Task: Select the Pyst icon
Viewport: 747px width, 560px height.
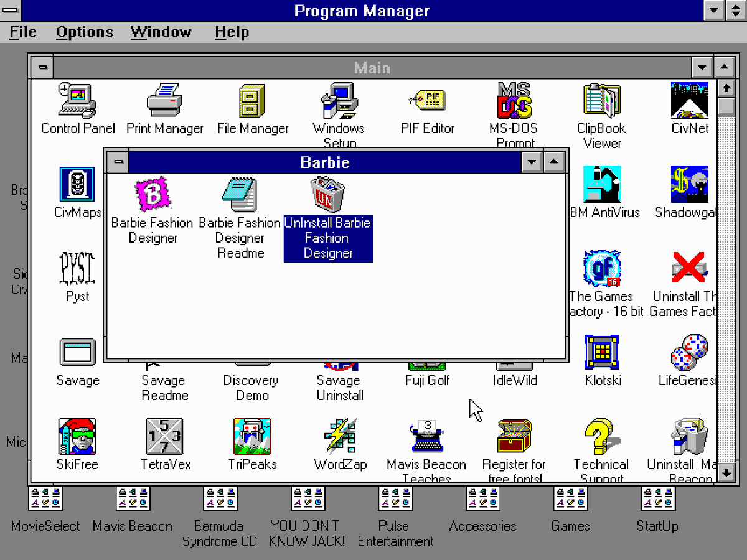Action: [77, 268]
